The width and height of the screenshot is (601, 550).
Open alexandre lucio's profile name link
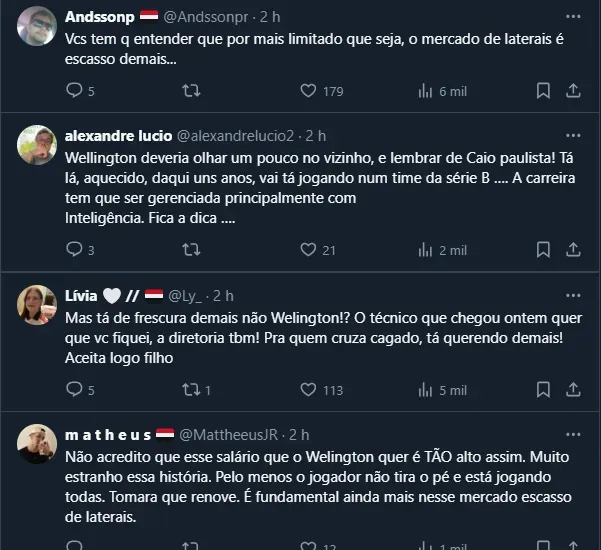(x=118, y=136)
